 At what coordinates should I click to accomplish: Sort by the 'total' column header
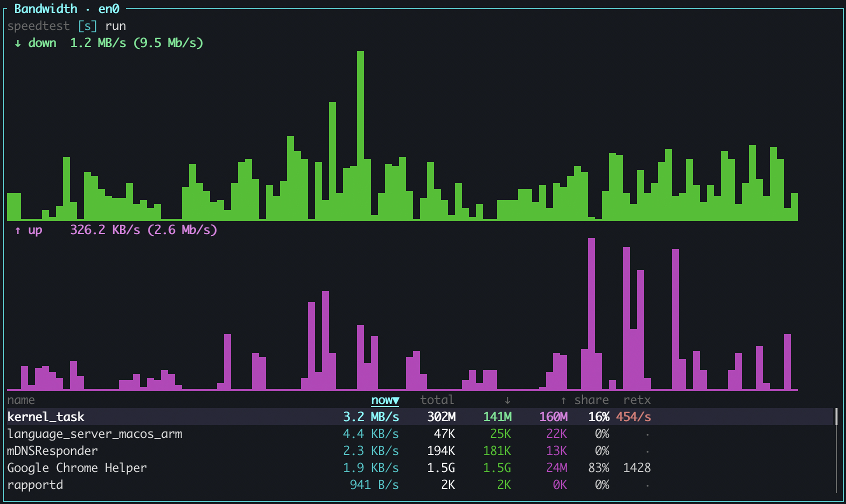(437, 400)
